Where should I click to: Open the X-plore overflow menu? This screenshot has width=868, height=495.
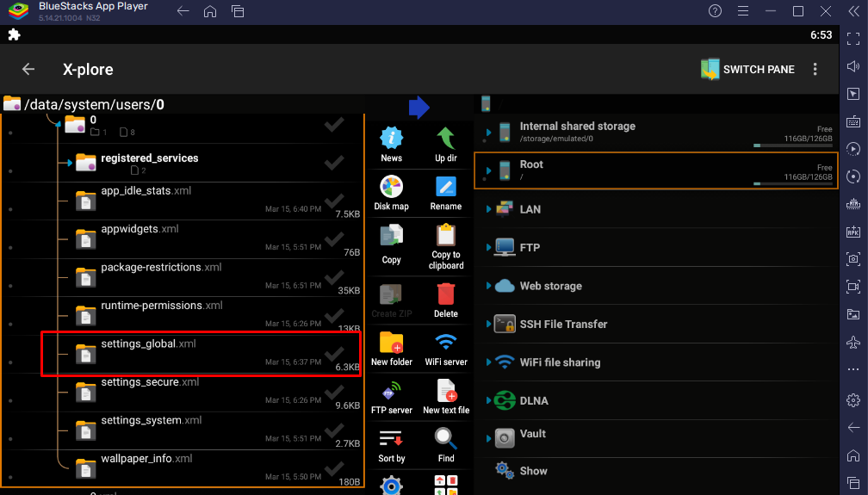pyautogui.click(x=815, y=69)
